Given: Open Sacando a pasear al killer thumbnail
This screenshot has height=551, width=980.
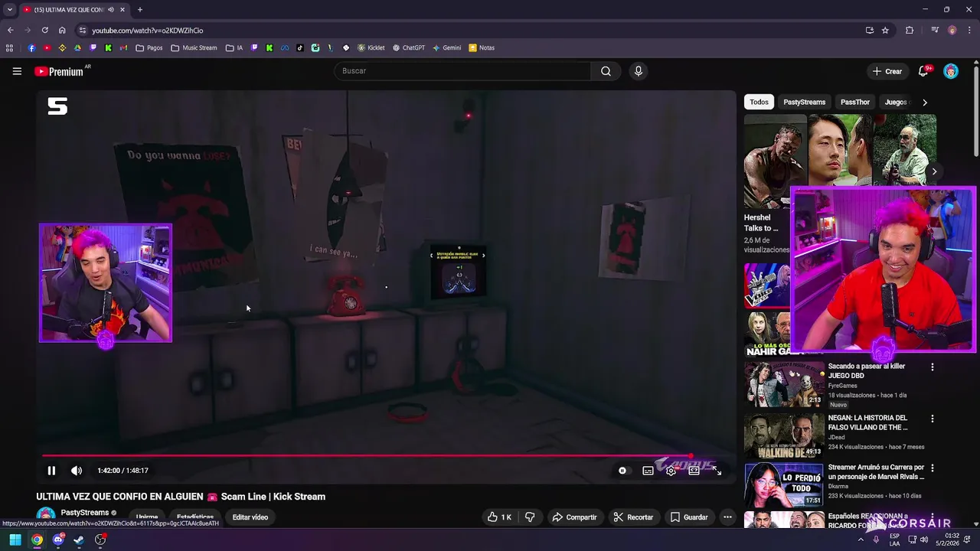Looking at the screenshot, I should (783, 383).
